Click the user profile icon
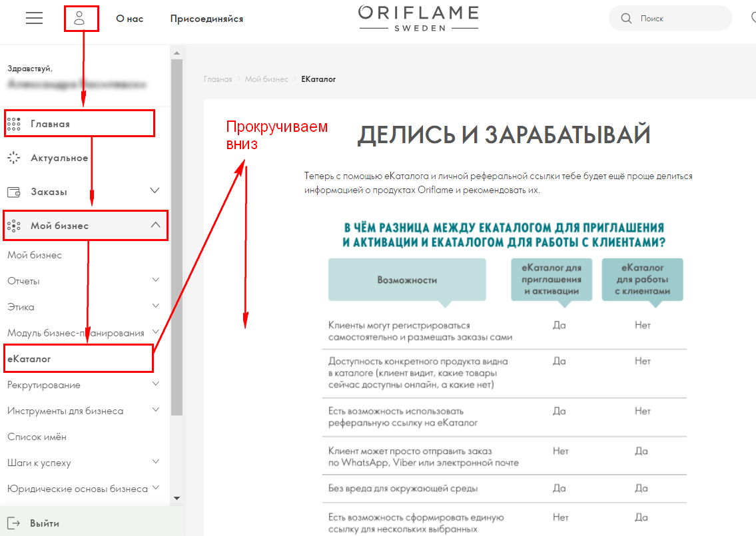756x536 pixels. tap(79, 19)
